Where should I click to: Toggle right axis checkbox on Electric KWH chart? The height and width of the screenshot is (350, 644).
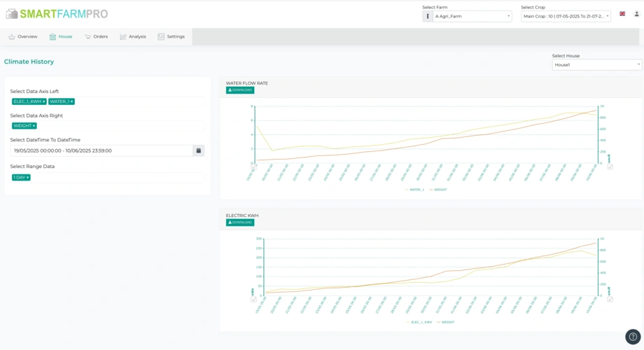pos(610,300)
